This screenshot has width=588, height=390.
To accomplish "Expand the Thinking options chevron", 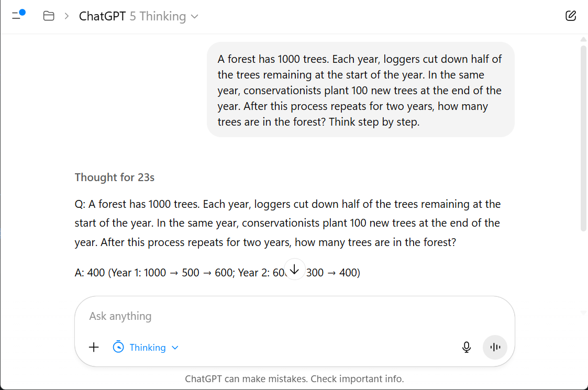I will click(175, 347).
